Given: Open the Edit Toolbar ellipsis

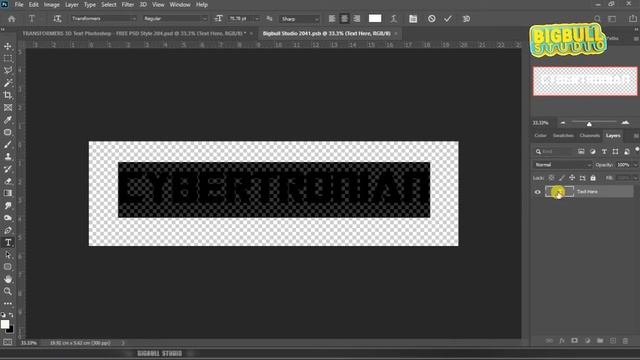Looking at the screenshot, I should click(8, 304).
